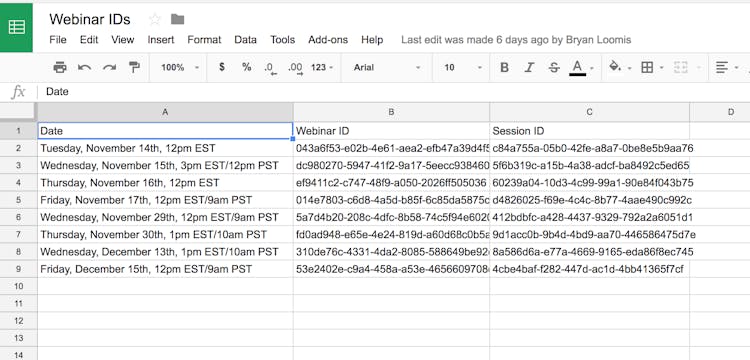
Task: Select Session ID starting c84a755a
Action: [589, 148]
